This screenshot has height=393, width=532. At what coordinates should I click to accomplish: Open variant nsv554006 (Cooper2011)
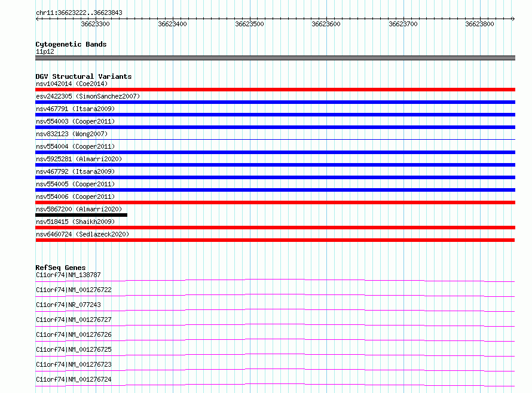point(75,196)
